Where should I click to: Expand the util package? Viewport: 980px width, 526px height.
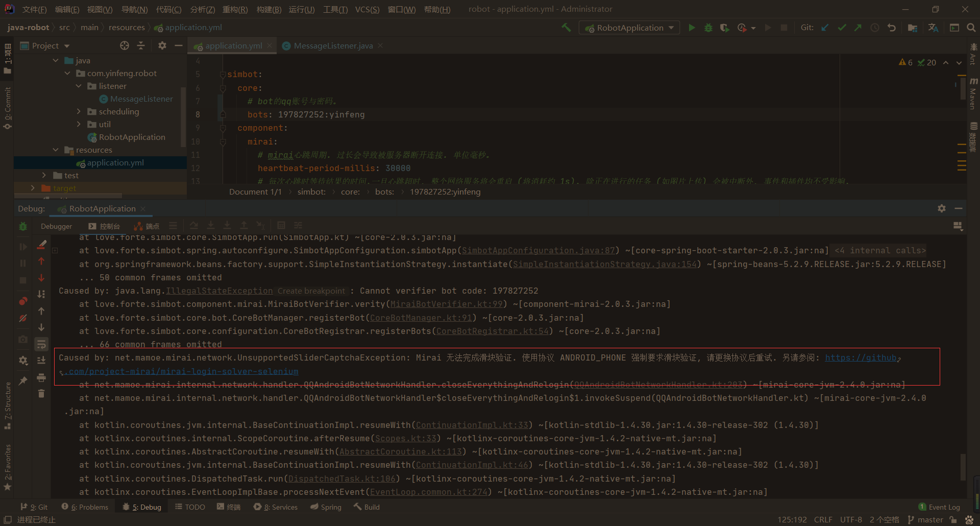pos(79,124)
